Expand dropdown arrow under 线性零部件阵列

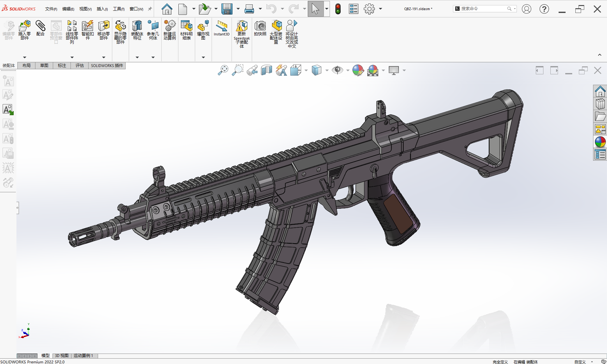coord(72,57)
